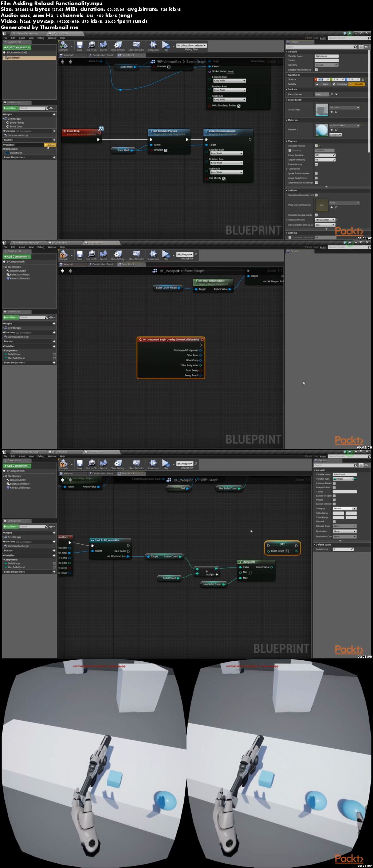Click Add pin on the add node

(x=212, y=574)
